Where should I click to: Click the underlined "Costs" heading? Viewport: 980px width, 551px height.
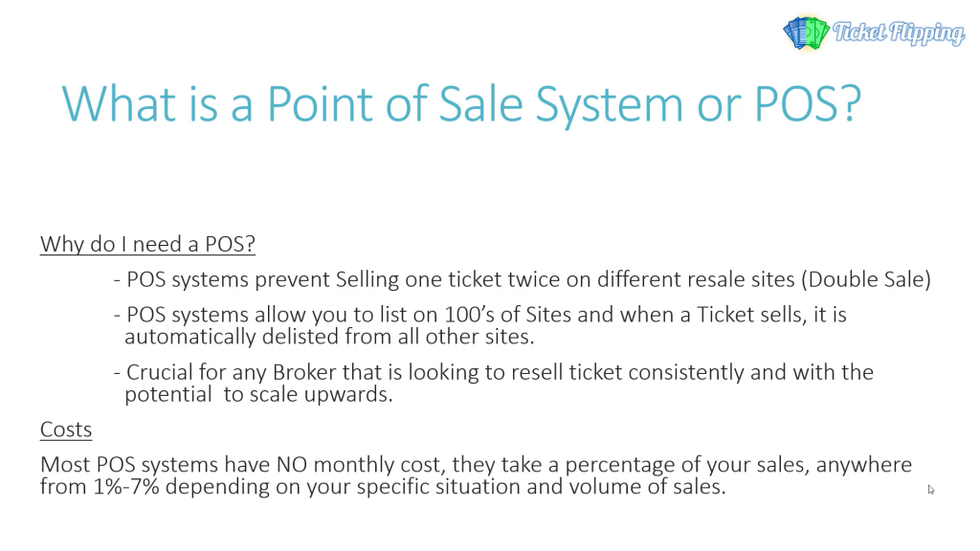[x=66, y=430]
